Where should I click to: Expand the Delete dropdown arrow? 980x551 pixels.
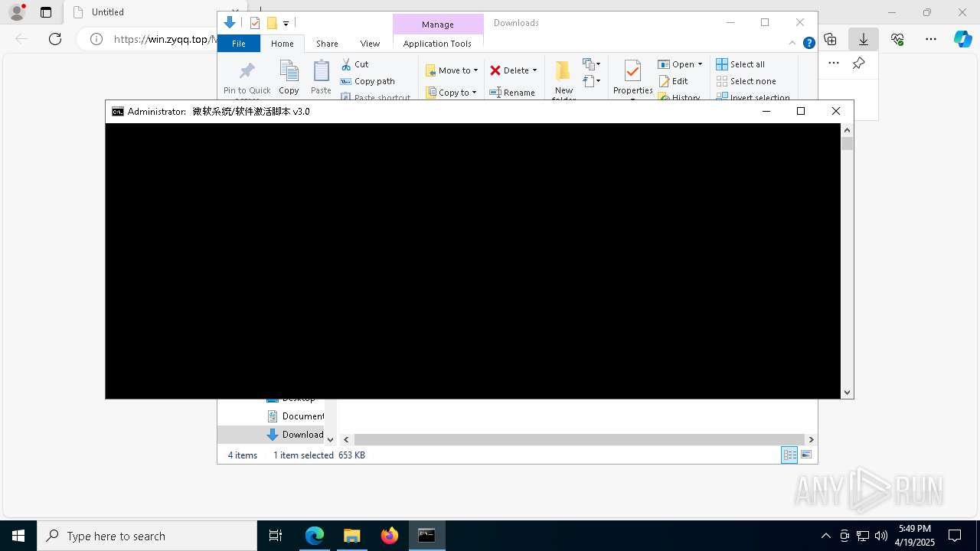point(534,70)
